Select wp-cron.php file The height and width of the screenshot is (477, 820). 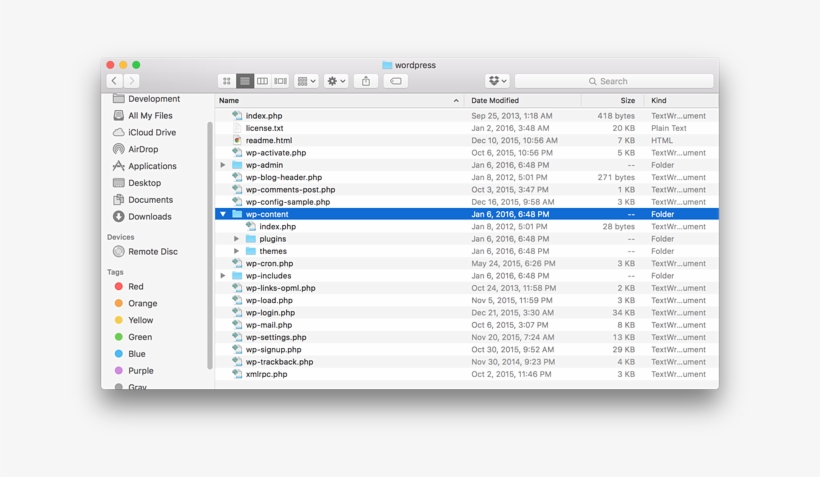(x=269, y=264)
